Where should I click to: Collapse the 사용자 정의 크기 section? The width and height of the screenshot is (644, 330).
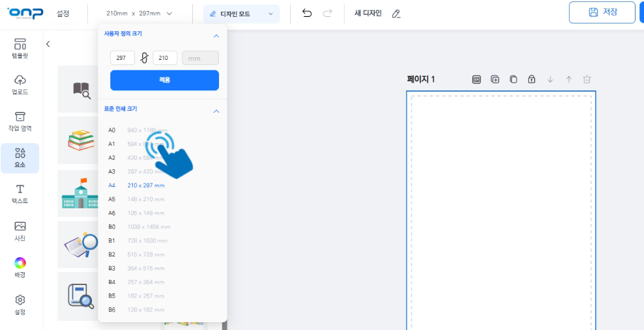pos(216,36)
